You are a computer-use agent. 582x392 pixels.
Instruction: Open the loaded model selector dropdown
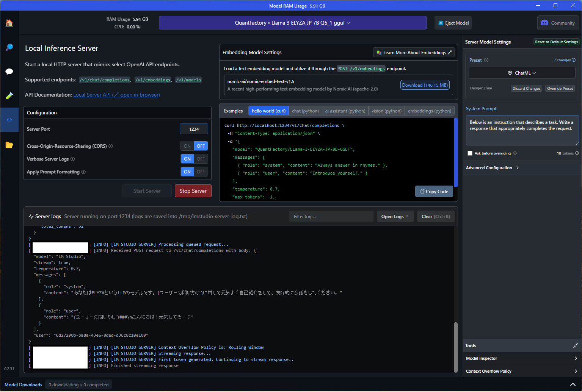coord(293,23)
